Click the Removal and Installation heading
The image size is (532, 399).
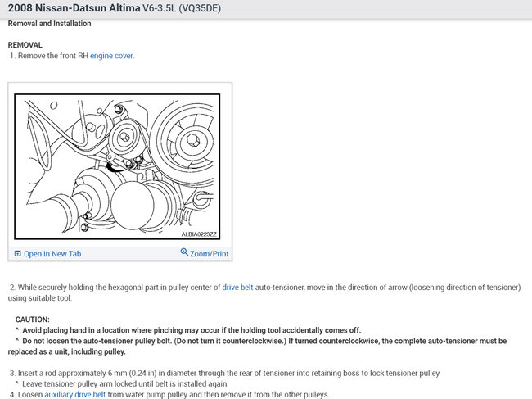pyautogui.click(x=50, y=24)
